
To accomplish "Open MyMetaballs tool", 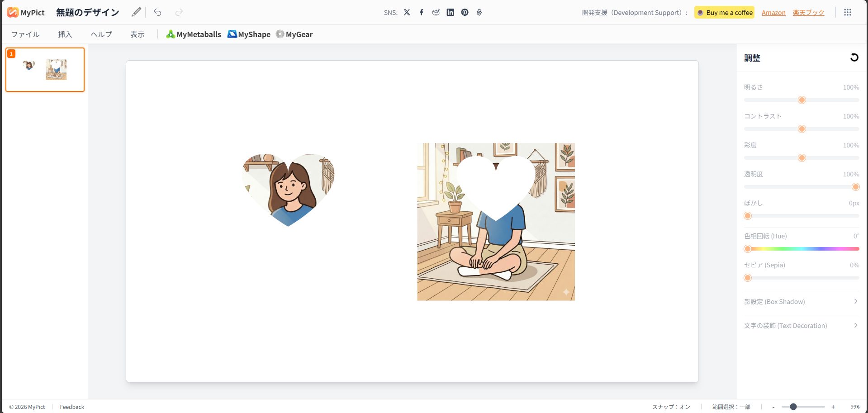I will (x=194, y=34).
